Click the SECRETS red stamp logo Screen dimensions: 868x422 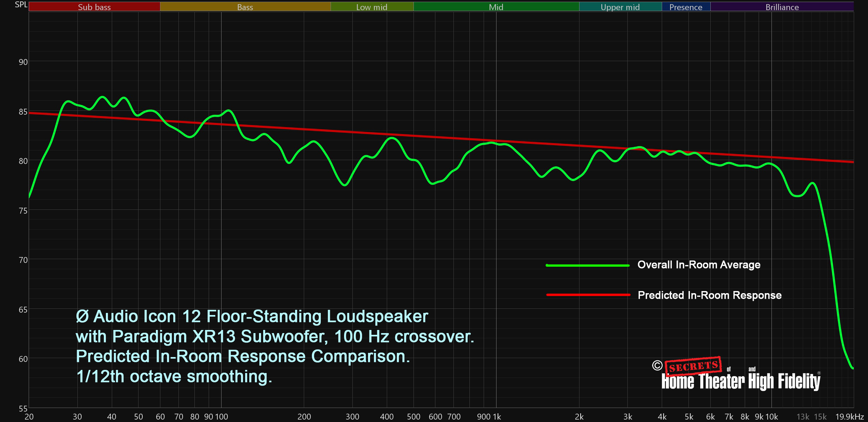pos(693,366)
